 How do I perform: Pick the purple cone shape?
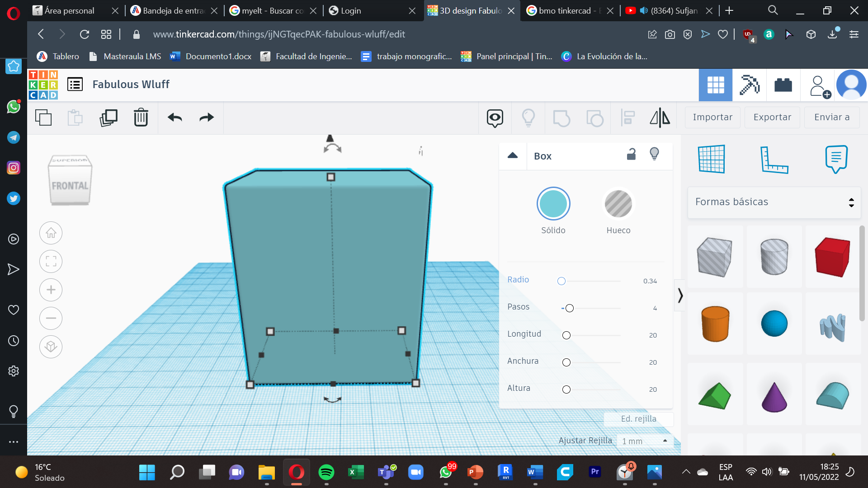coord(774,397)
